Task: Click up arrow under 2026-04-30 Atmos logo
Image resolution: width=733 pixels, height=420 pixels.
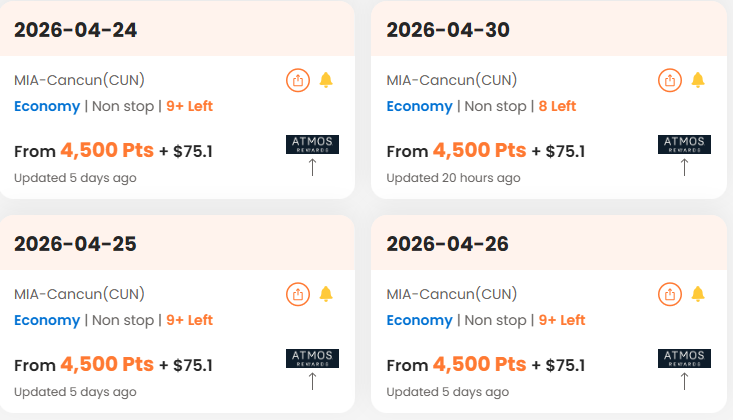Action: click(x=684, y=167)
